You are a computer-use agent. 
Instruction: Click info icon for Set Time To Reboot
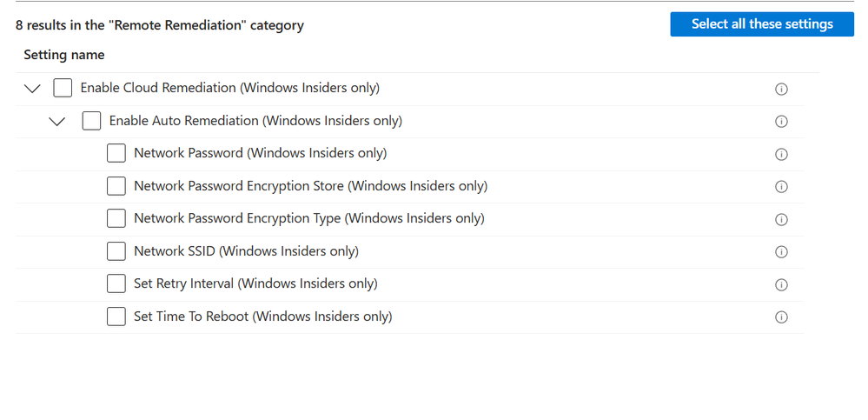[x=781, y=317]
